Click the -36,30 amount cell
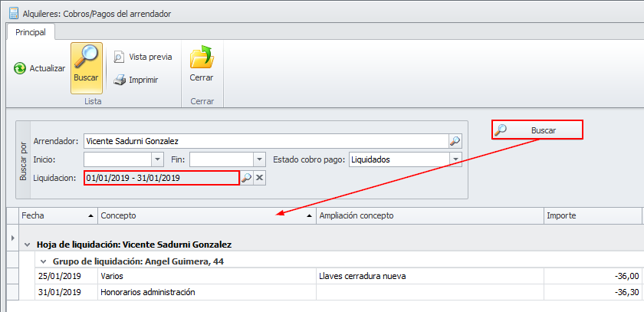The image size is (644, 312). click(592, 292)
